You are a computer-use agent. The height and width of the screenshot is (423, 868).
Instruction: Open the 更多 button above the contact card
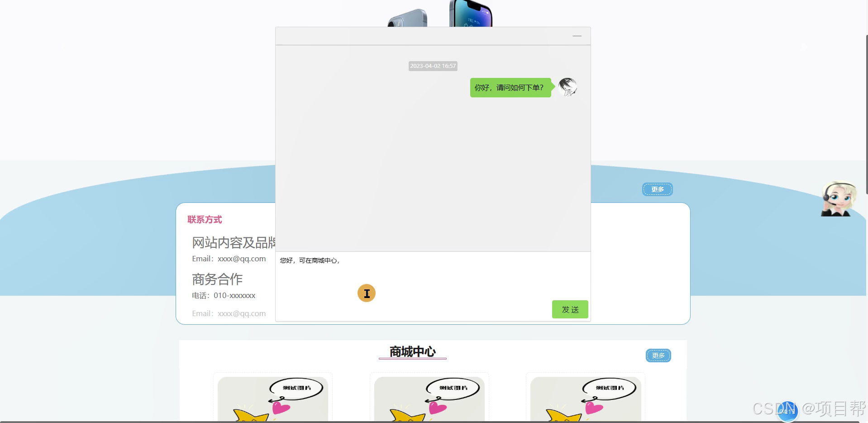[x=657, y=189]
